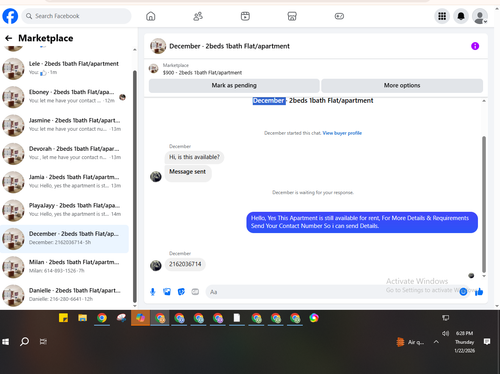Open the Reels video icon
500x374 pixels.
pos(245,16)
